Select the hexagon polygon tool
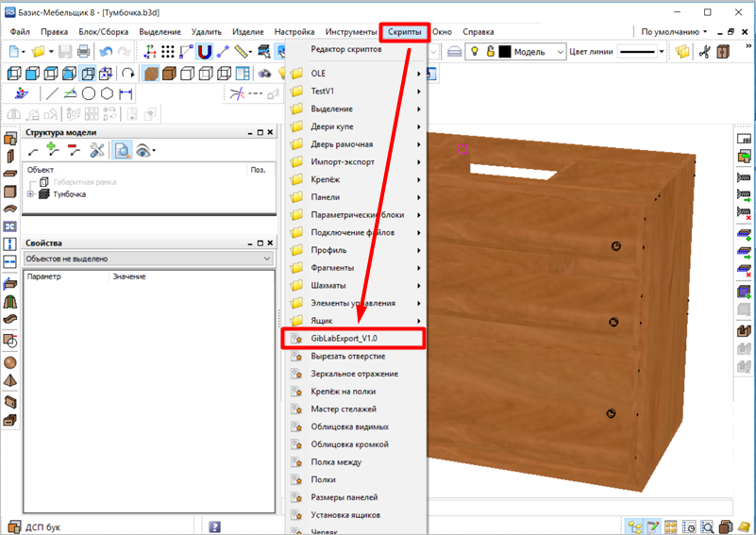This screenshot has width=756, height=535. [107, 93]
